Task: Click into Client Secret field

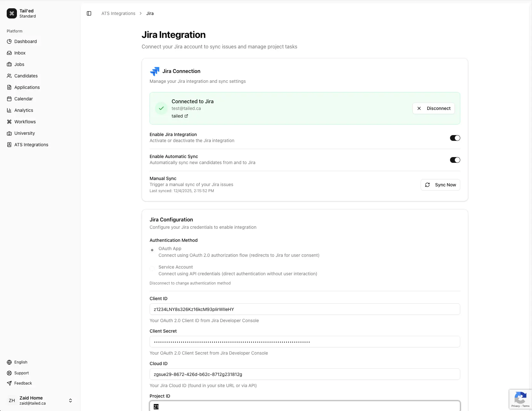Action: (305, 342)
